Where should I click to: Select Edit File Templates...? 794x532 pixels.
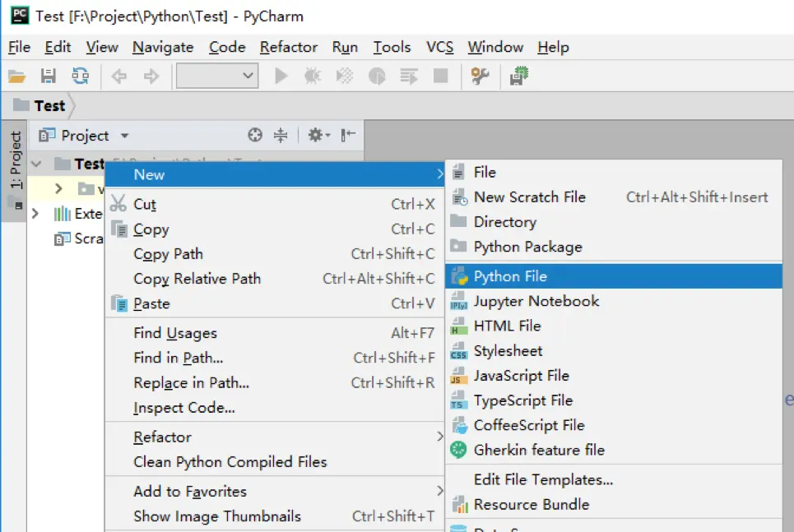click(x=614, y=479)
